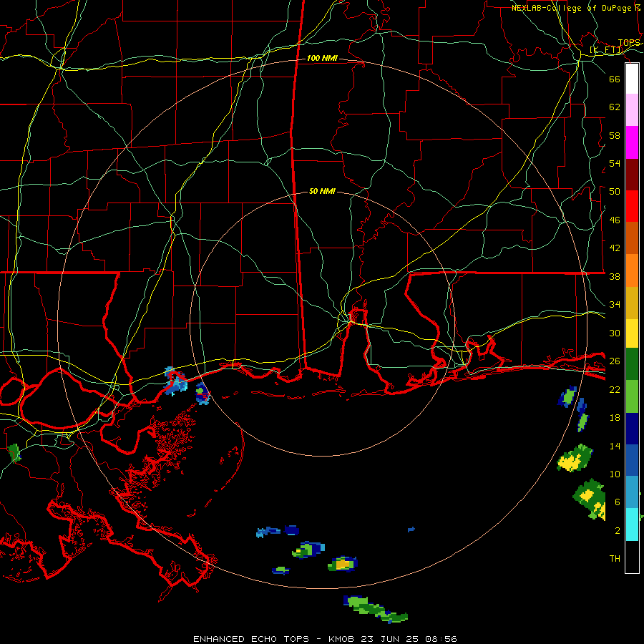Screen dimensions: 644x644
Task: Click the "K FT" units label
Action: pos(606,50)
